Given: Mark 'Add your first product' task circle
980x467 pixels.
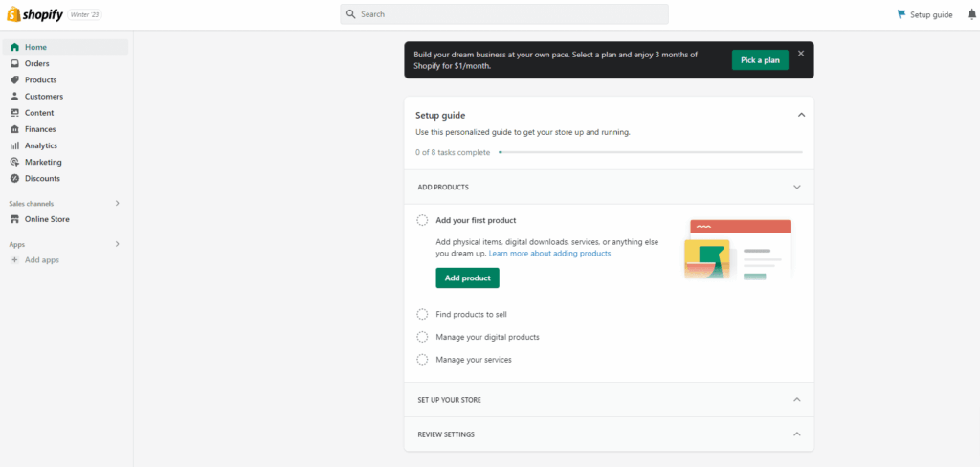Looking at the screenshot, I should coord(422,220).
